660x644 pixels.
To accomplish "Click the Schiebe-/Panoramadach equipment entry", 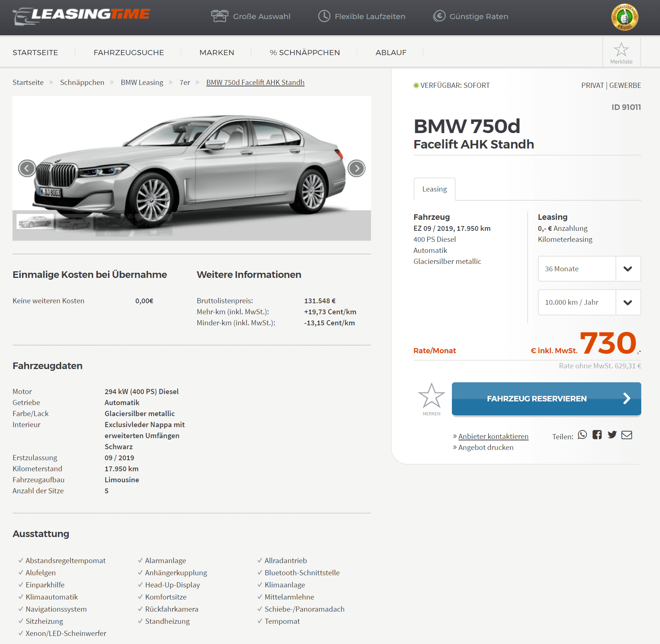I will (x=304, y=609).
